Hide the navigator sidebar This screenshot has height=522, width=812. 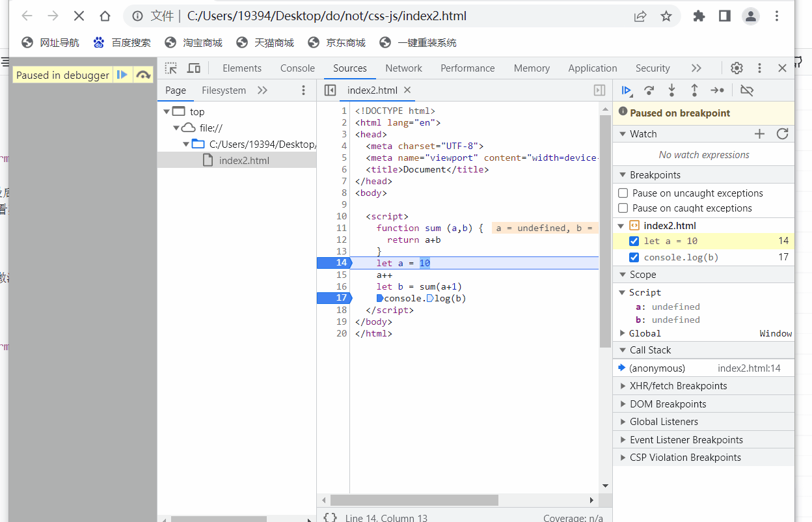point(330,90)
